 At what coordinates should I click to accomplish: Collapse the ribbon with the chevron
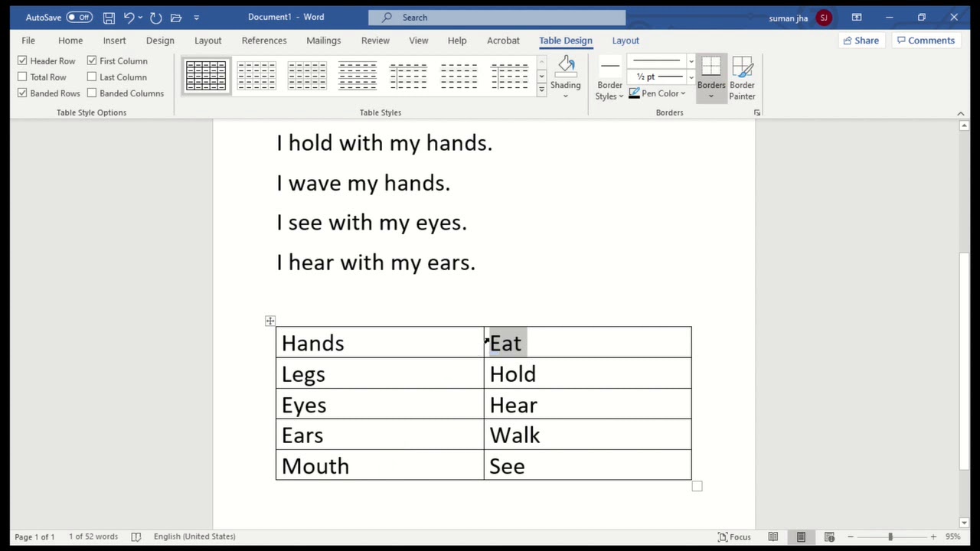(x=961, y=113)
